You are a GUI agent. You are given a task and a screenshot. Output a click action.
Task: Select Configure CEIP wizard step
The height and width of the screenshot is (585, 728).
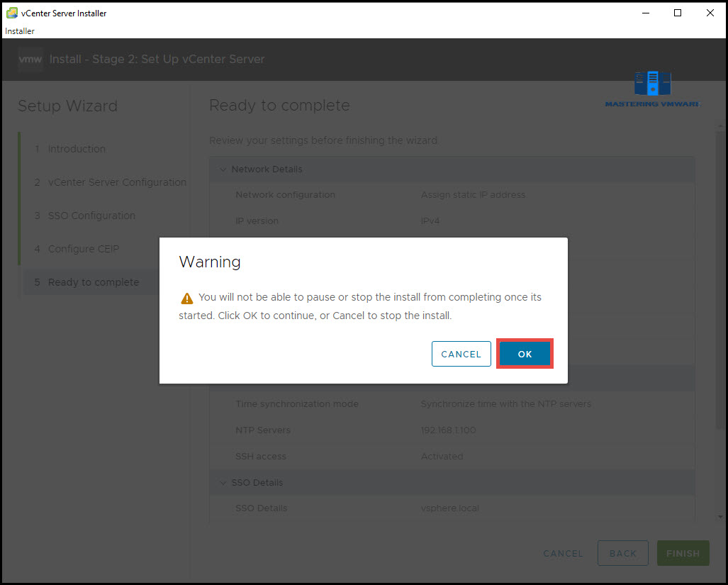tap(84, 250)
